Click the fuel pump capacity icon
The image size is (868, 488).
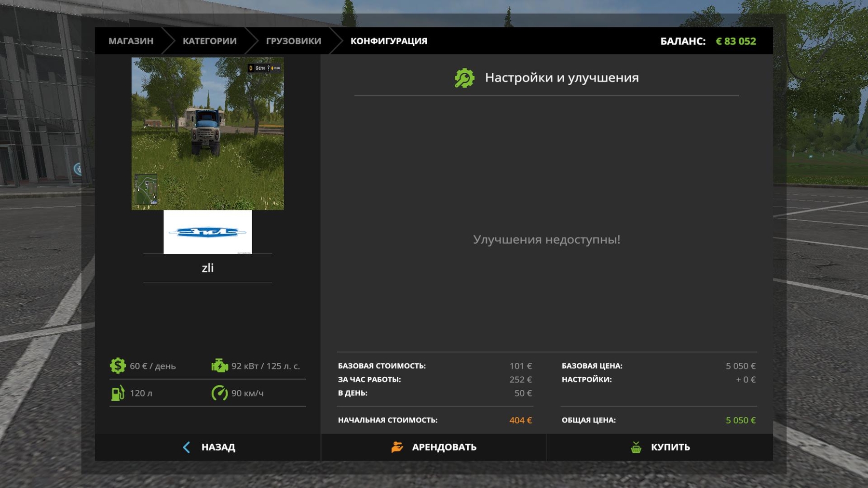point(118,393)
